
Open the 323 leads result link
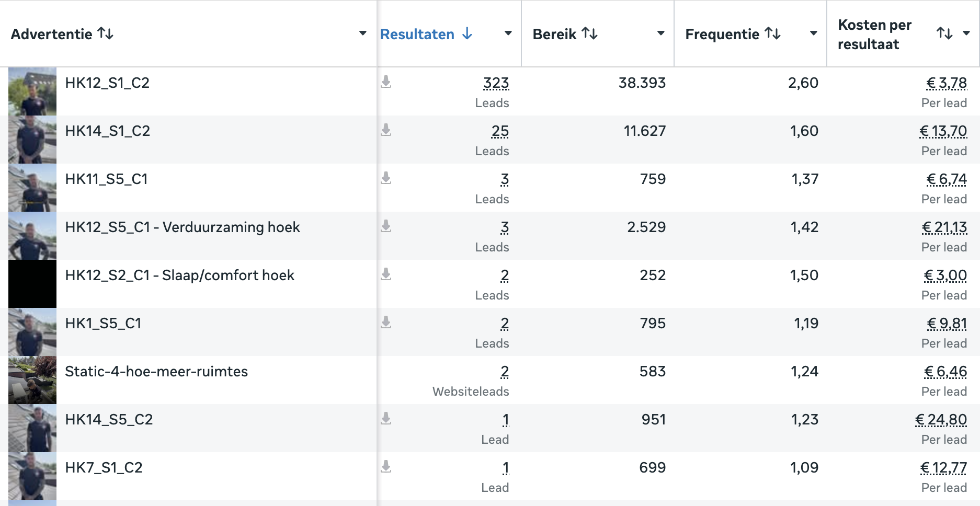496,83
